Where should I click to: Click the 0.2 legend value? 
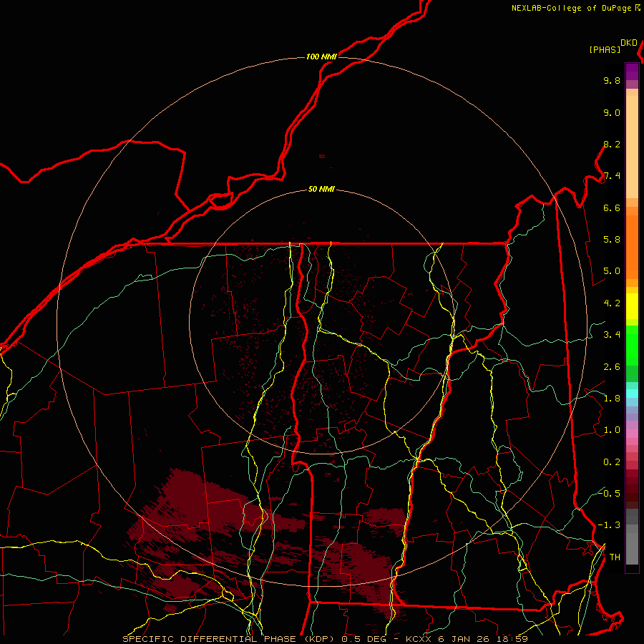(x=612, y=462)
